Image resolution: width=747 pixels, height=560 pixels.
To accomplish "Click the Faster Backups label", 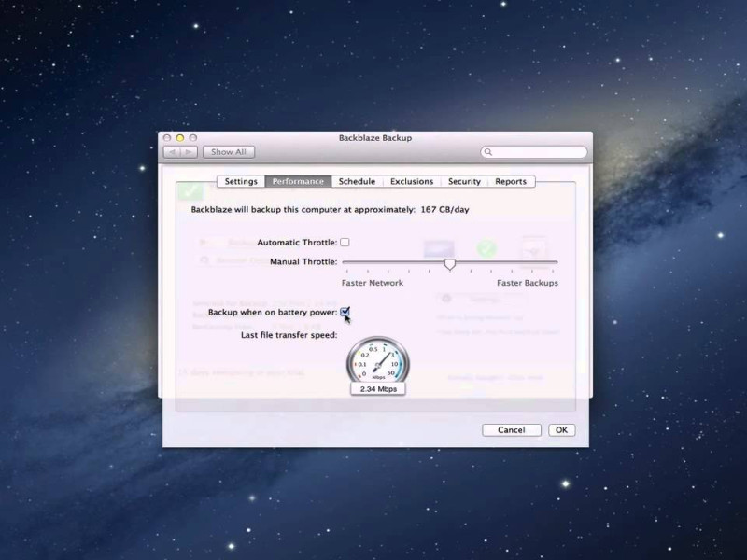I will 528,283.
